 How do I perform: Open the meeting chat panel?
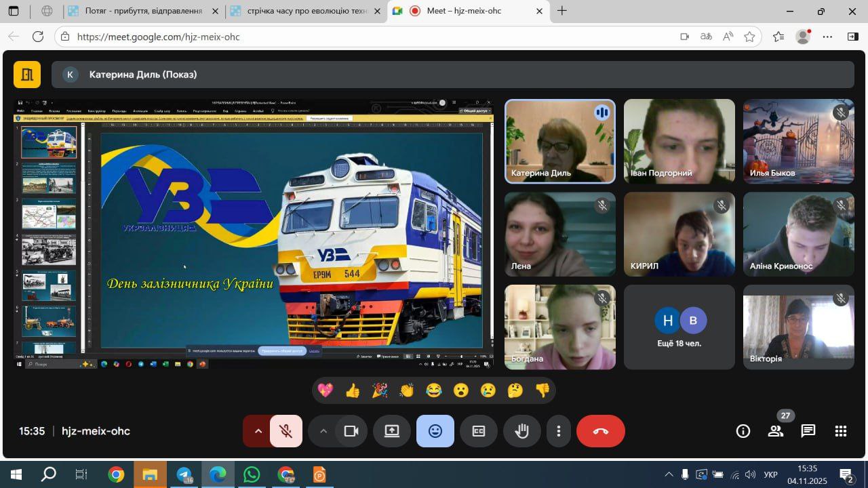(808, 431)
